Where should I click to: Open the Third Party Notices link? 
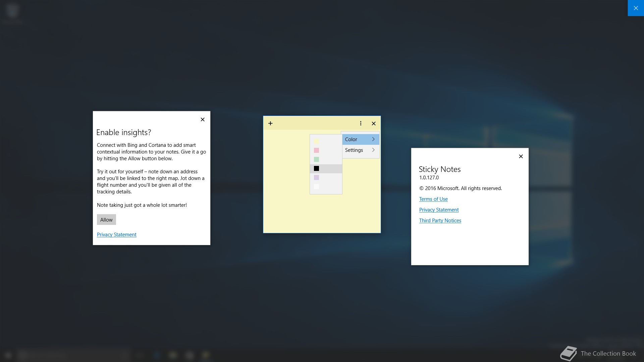coord(440,221)
